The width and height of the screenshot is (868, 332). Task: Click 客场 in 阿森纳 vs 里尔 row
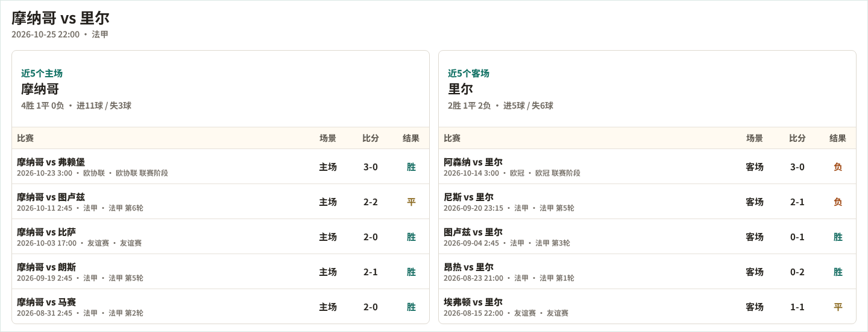pos(755,167)
